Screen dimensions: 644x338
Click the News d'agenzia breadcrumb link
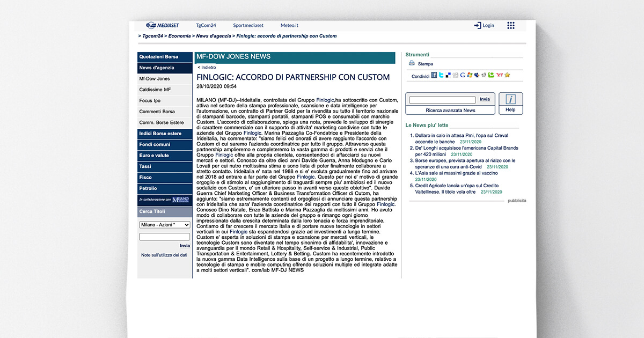[x=214, y=36]
